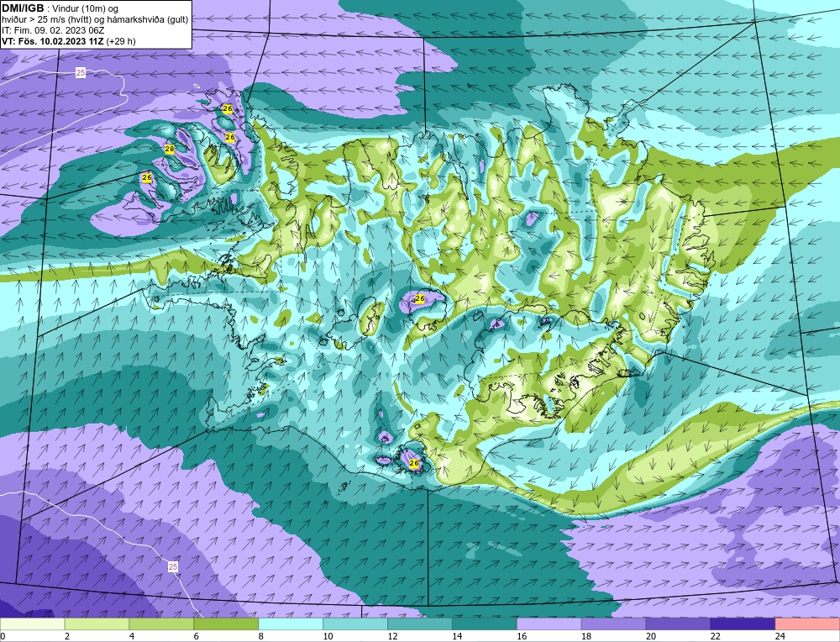
Task: Click legend scale number '16'
Action: (522, 636)
